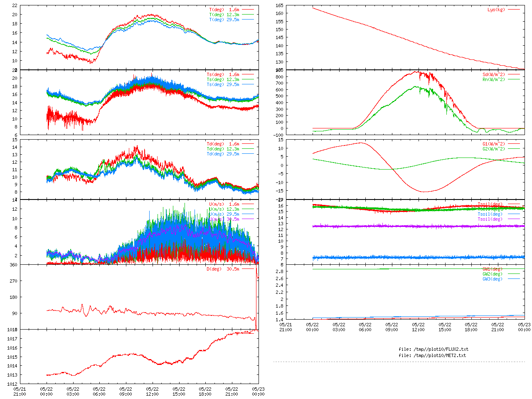Click the 'G2(W/m^2)' legend entry
Viewport: 532px width, 399px height.
coord(494,149)
